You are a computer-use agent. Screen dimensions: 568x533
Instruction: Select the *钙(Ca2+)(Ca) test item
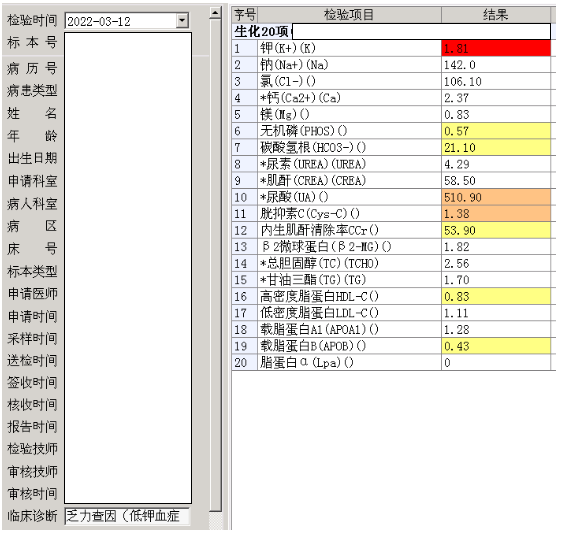(349, 98)
